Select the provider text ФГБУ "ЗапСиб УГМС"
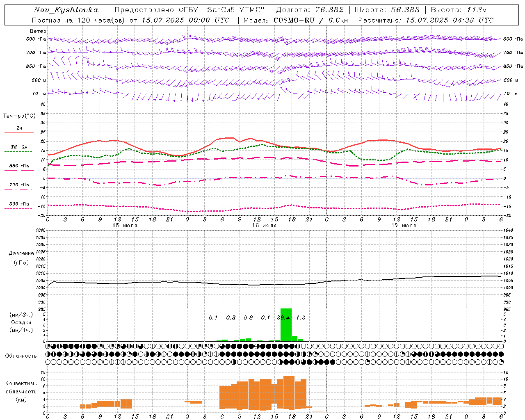Screen dimensions: 525x420 [x=222, y=10]
